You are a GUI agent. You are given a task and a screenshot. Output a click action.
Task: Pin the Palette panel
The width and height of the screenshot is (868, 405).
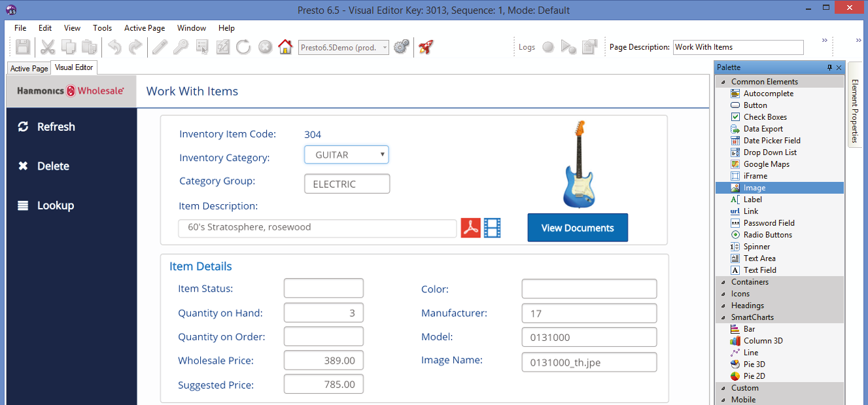tap(830, 67)
